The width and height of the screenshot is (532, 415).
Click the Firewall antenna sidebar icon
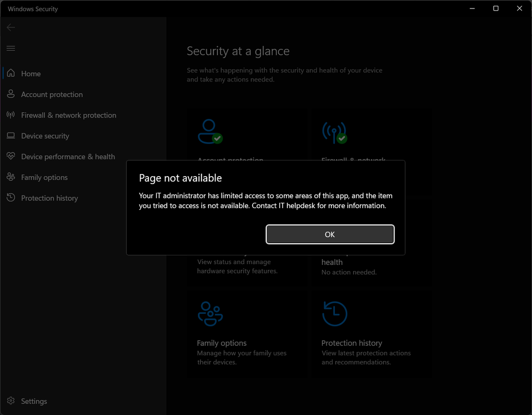[11, 115]
